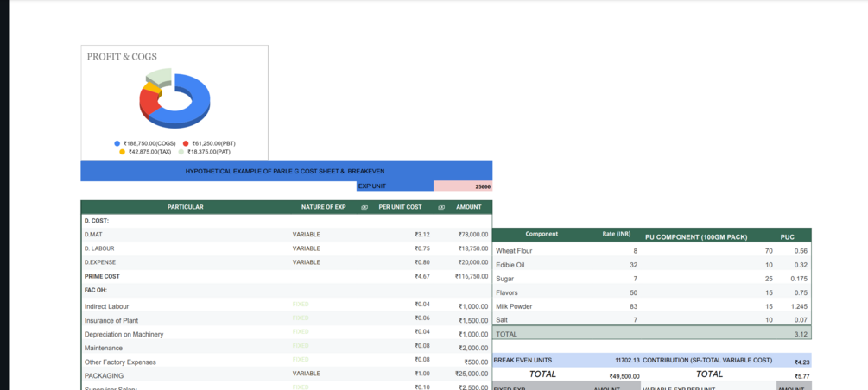Click the NATURE OF EXP column header
Viewport: 868px width, 390px height.
pyautogui.click(x=323, y=207)
